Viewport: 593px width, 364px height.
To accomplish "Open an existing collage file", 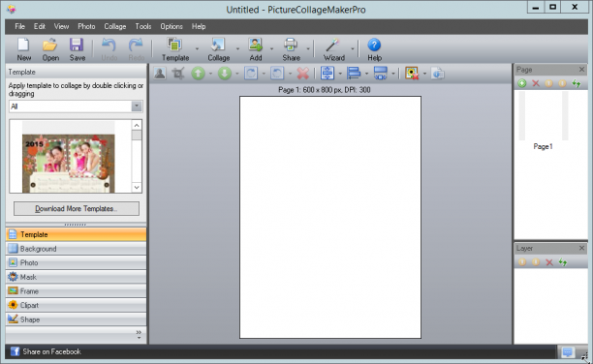I will coord(50,49).
